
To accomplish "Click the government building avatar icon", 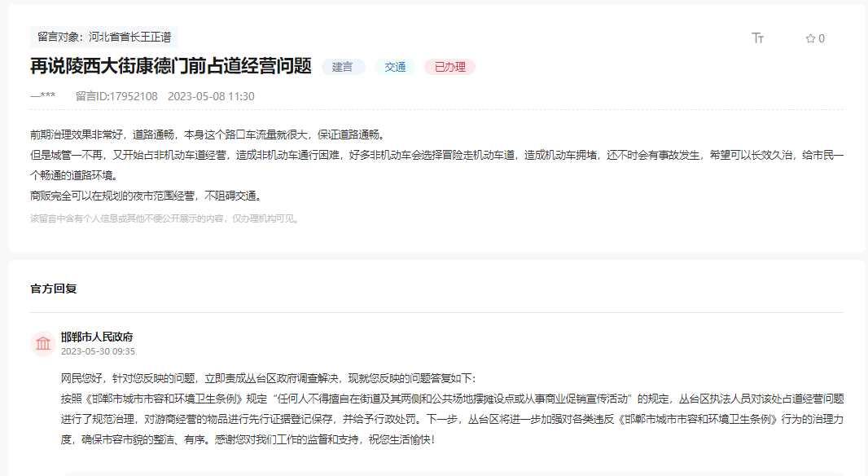I will coord(42,344).
